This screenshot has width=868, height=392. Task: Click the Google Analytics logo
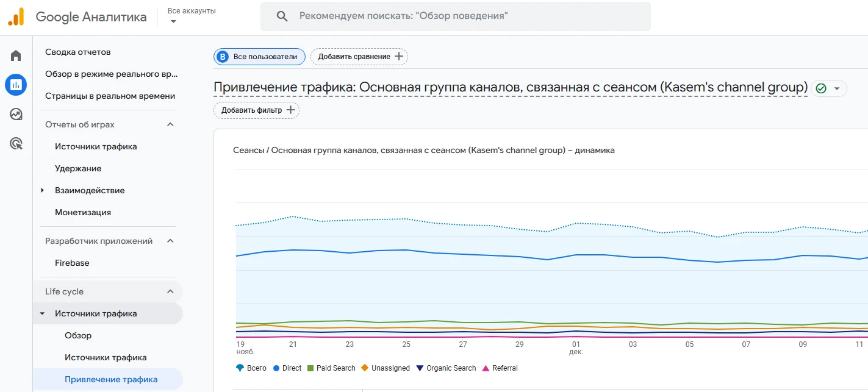click(x=16, y=17)
